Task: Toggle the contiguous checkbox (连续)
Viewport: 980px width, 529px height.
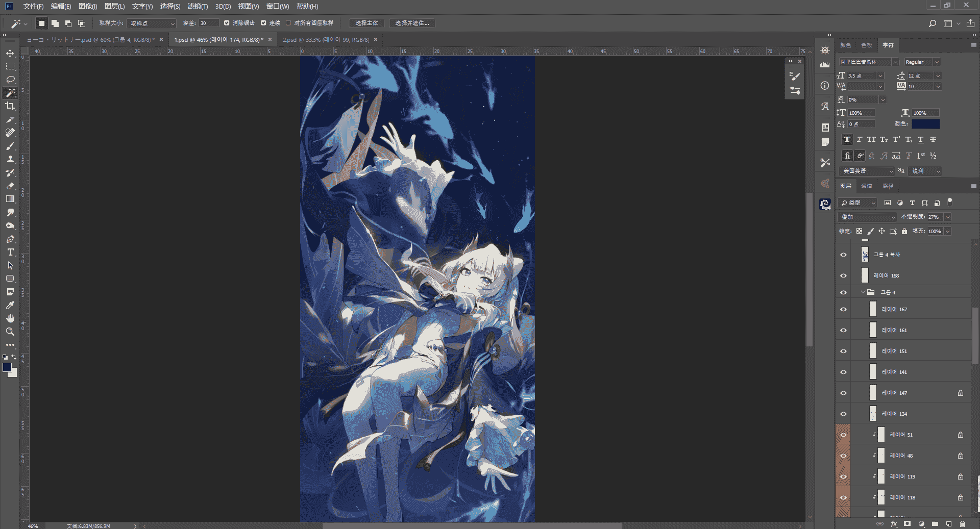Action: (263, 23)
